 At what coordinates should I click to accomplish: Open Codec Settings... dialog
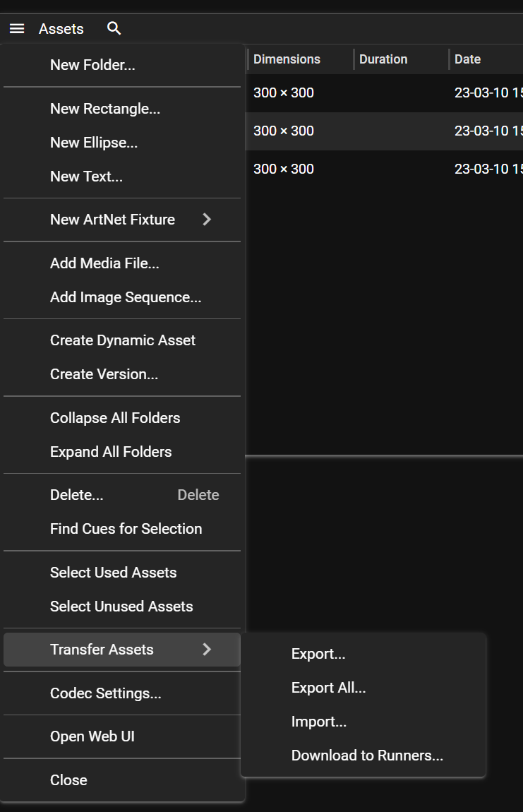pos(122,693)
